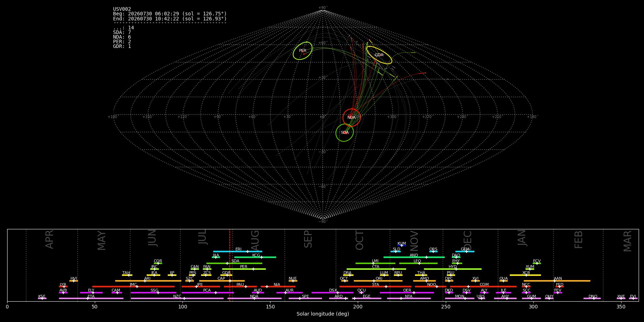Click the -90 latitude label at map bottom

coord(322,222)
